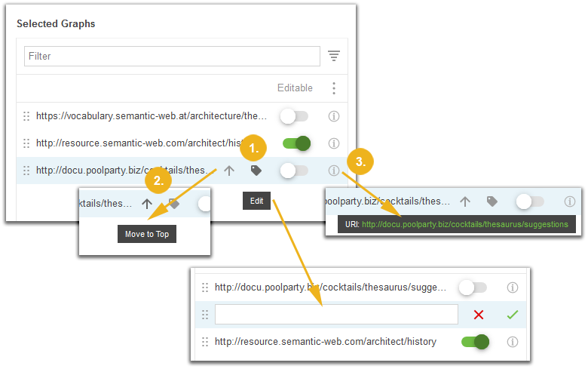This screenshot has width=588, height=369.
Task: Toggle Editable switch on the highlighted cocktails row
Action: [x=294, y=171]
